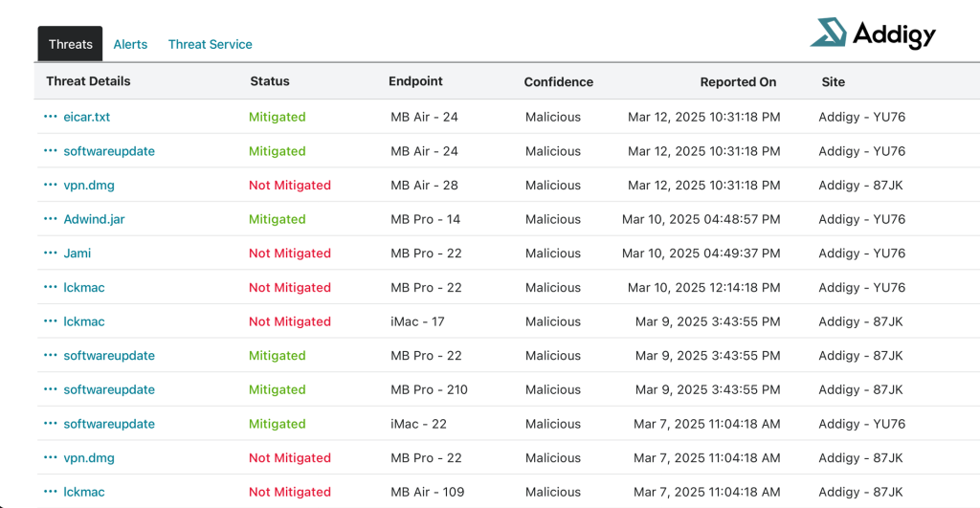Image resolution: width=980 pixels, height=508 pixels.
Task: Sort by the Status column header
Action: (269, 81)
